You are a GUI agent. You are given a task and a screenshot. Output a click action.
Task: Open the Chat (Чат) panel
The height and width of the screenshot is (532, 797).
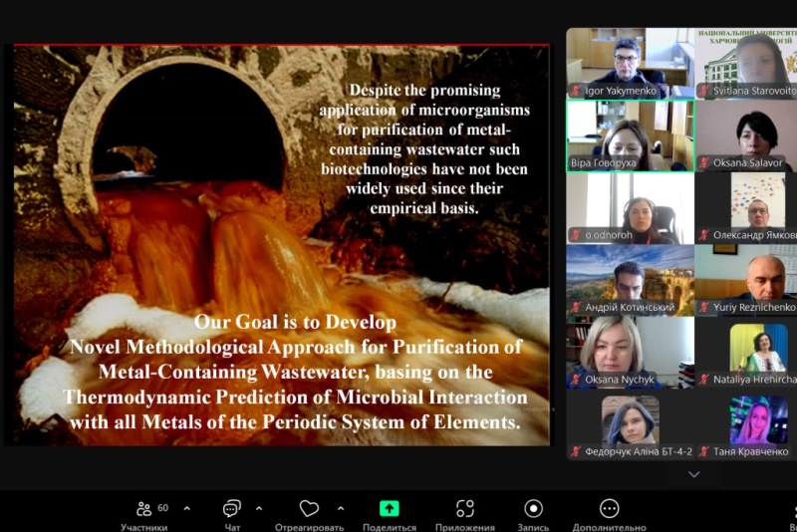point(232,509)
